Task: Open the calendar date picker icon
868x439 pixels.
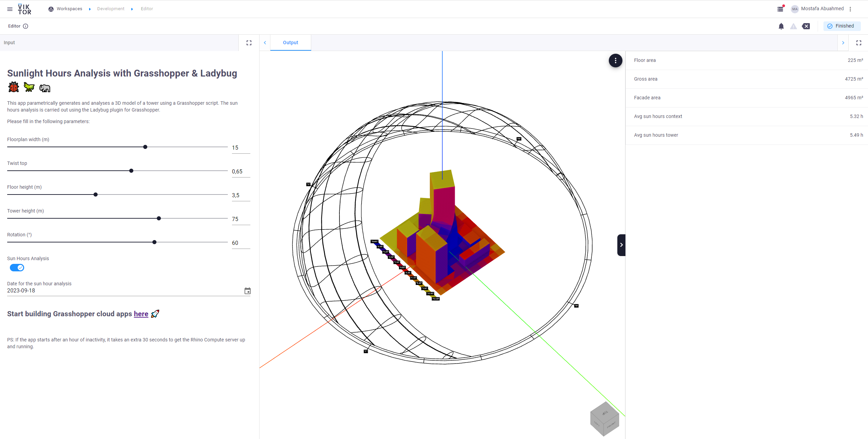Action: click(247, 291)
